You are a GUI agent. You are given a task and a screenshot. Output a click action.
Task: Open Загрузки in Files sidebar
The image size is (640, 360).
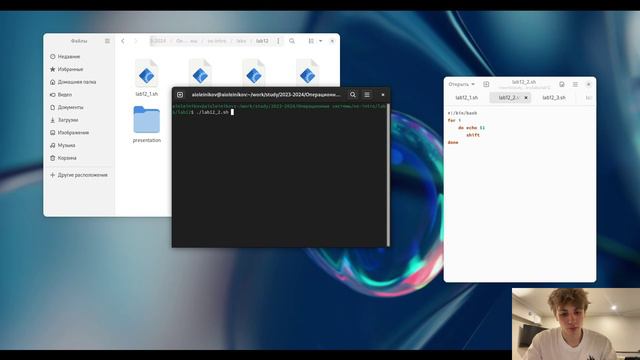[x=64, y=120]
